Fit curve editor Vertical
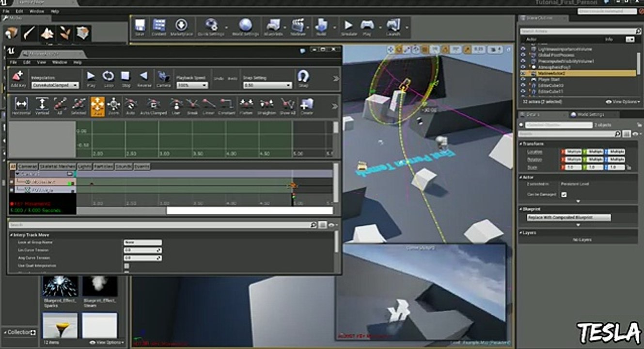 (x=42, y=106)
